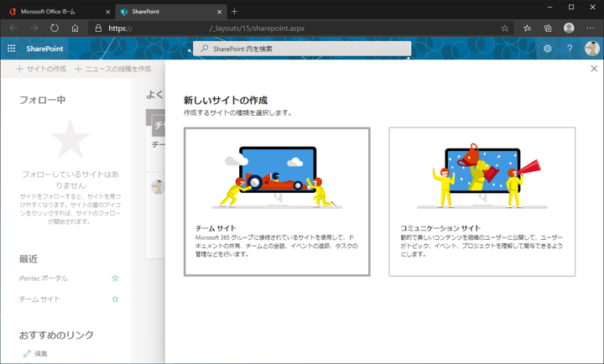Click the browser forward arrow
The height and width of the screenshot is (364, 604).
(34, 29)
